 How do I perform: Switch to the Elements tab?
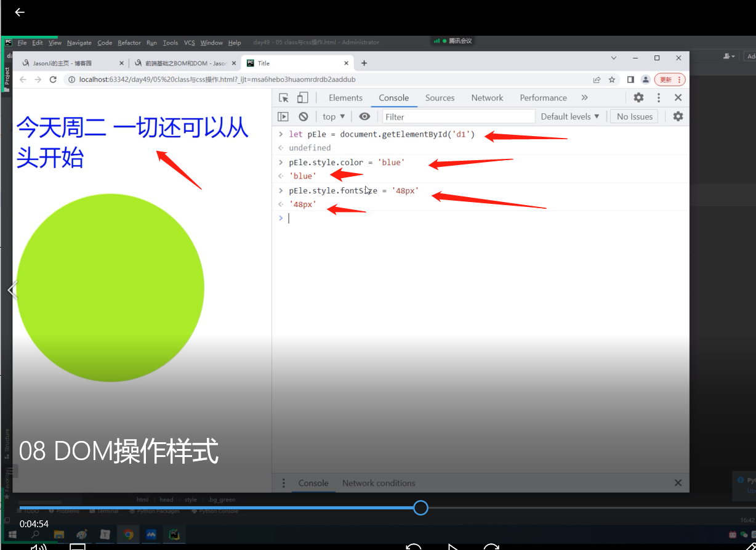point(345,98)
